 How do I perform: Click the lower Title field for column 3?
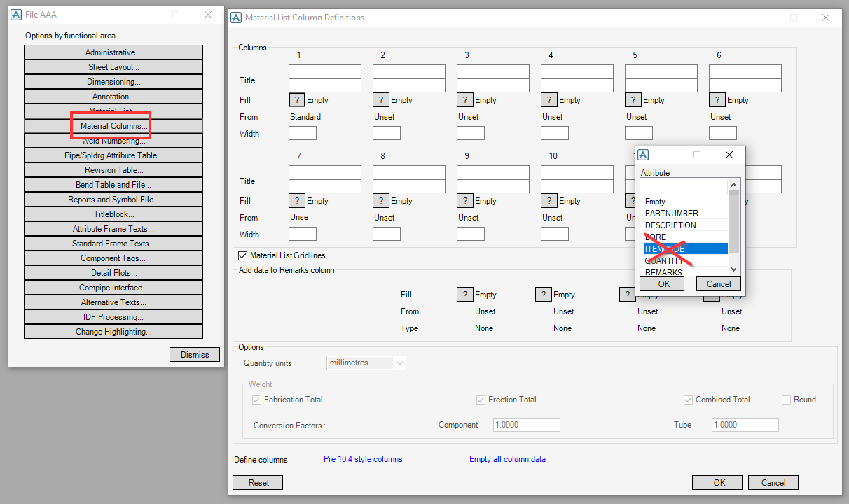point(493,85)
